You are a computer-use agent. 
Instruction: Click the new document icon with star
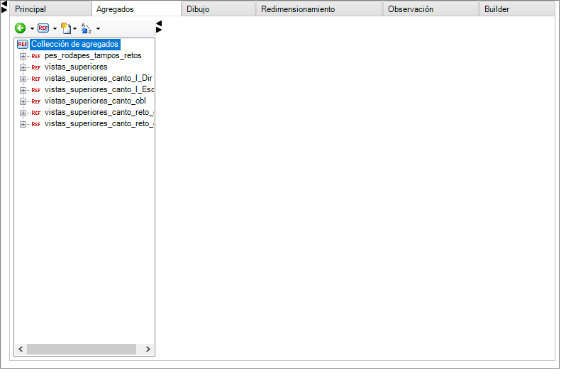(x=66, y=28)
